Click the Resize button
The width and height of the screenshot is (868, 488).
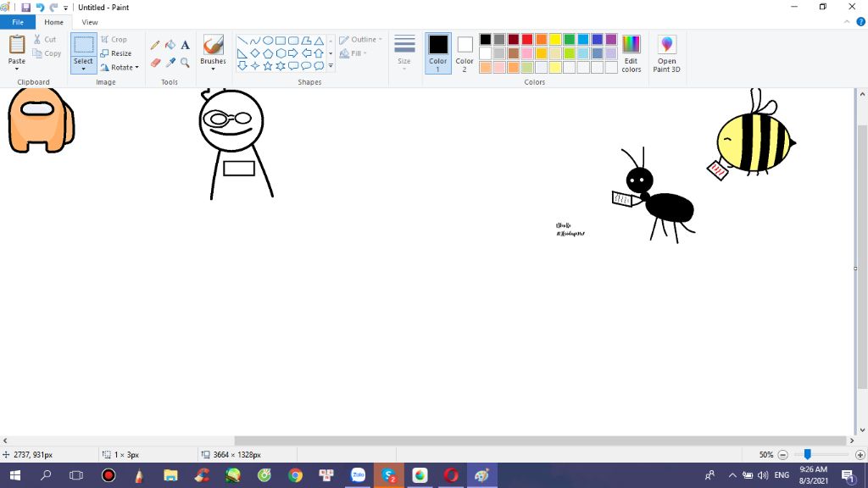[115, 53]
